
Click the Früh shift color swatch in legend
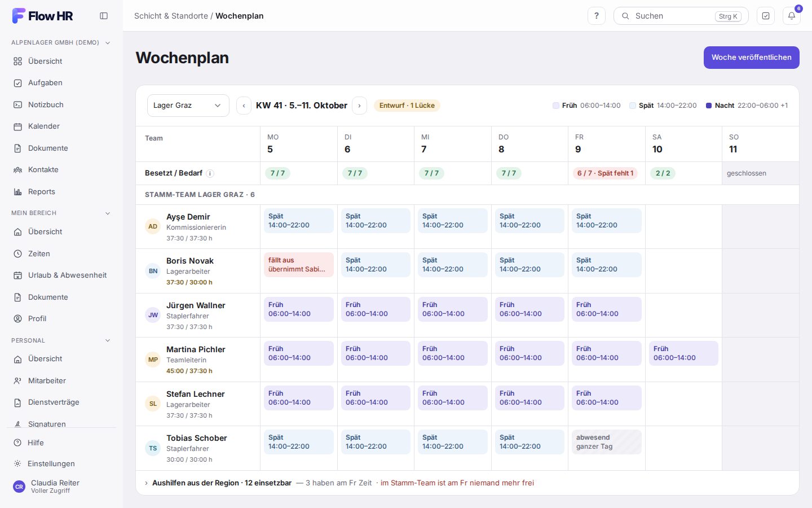(x=556, y=106)
